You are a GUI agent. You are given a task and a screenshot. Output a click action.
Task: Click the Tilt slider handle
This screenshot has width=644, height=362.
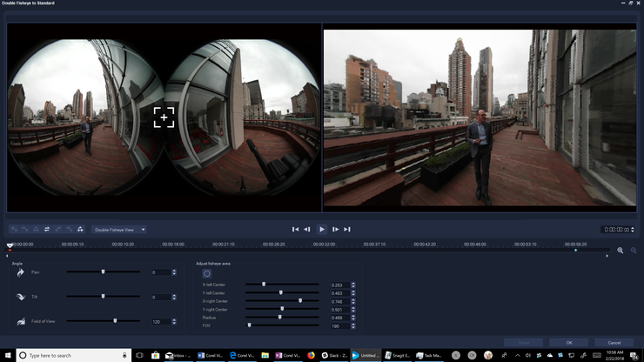[x=103, y=296]
